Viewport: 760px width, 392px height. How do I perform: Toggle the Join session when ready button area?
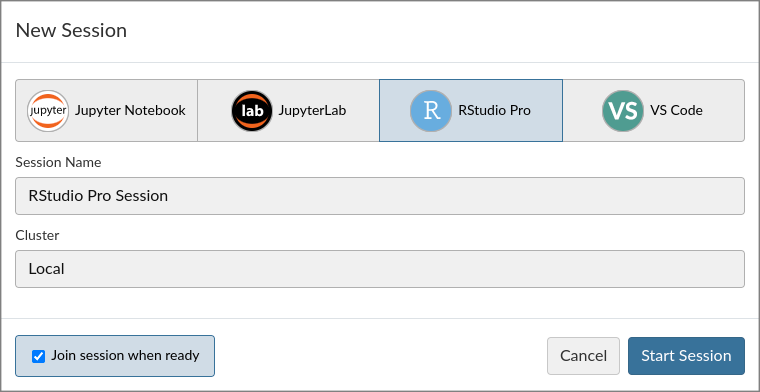coord(115,356)
